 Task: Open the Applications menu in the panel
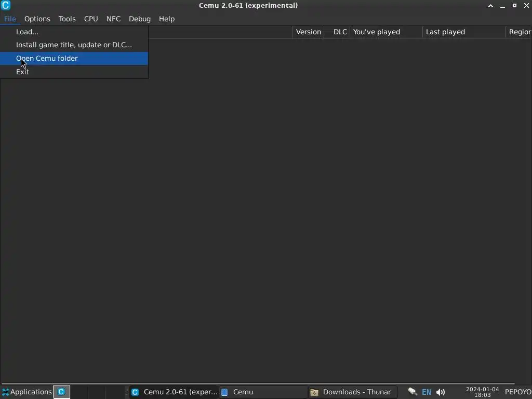point(26,392)
